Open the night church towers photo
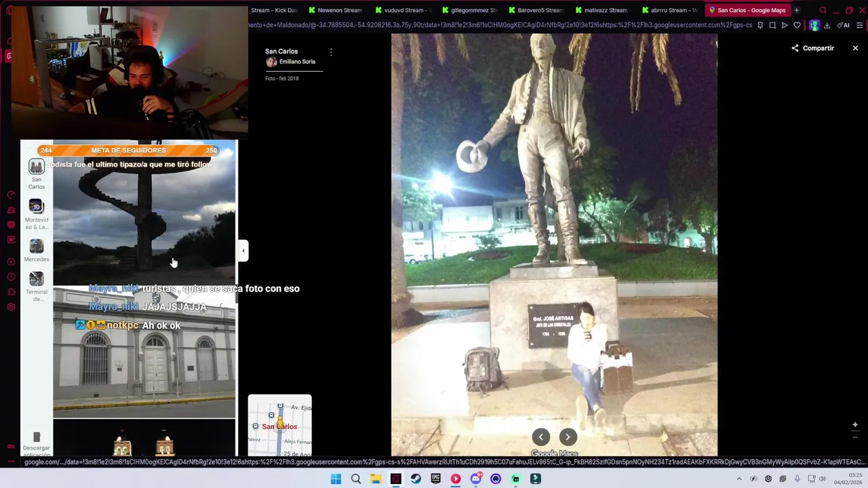Viewport: 868px width, 488px height. pyautogui.click(x=144, y=439)
